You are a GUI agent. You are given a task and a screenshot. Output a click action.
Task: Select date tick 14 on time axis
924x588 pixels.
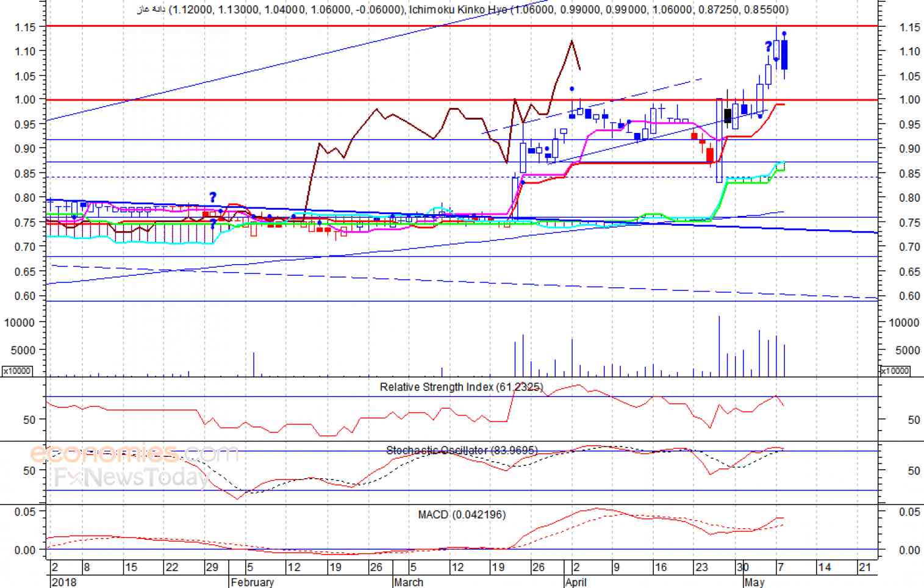(x=825, y=567)
